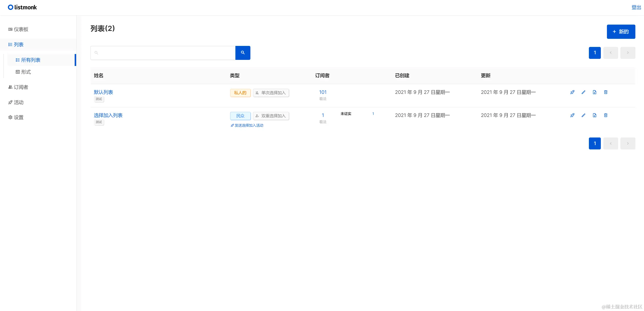Edit 选择加入列表 with its pencil icon
This screenshot has width=644, height=311.
pyautogui.click(x=583, y=115)
